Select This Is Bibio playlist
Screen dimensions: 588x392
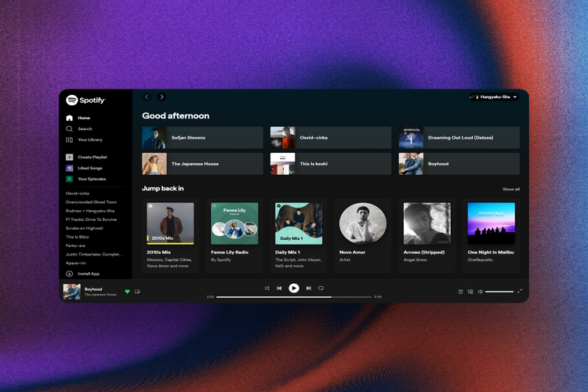(78, 237)
